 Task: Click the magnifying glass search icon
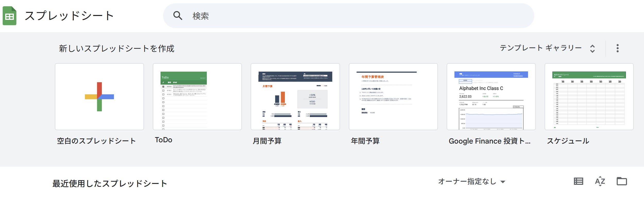click(x=178, y=16)
